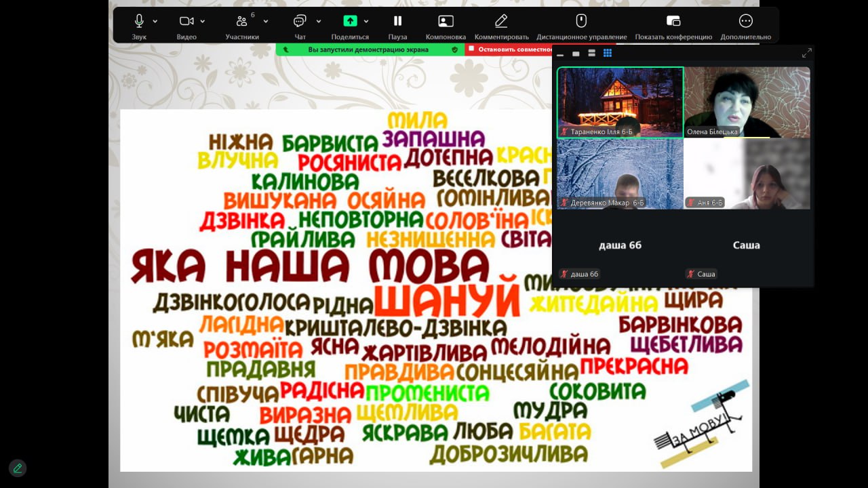This screenshot has width=868, height=488.
Task: Click the red stop sharing button
Action: (x=509, y=49)
